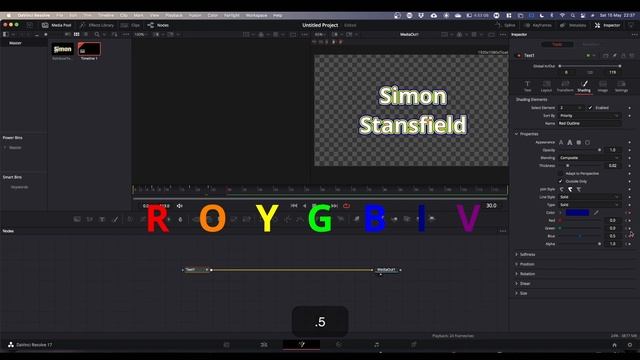Open Project Settings gear icon
The width and height of the screenshot is (640, 360).
[x=630, y=345]
